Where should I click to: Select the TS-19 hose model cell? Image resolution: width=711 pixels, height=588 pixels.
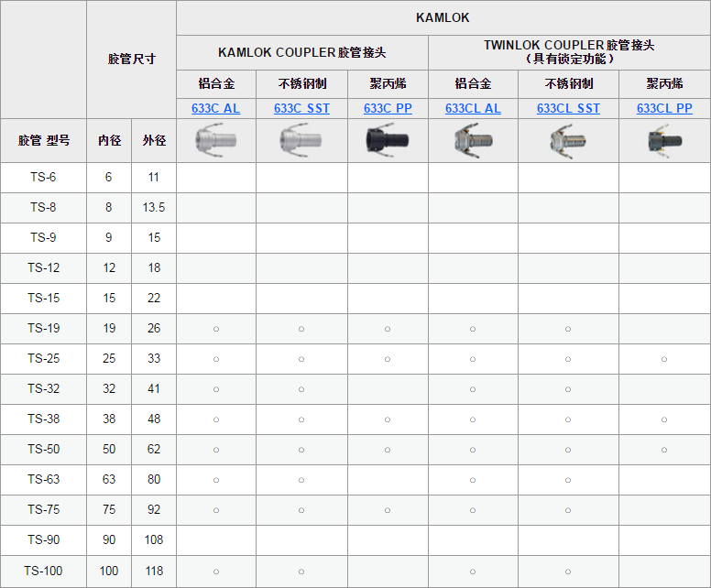coord(44,328)
